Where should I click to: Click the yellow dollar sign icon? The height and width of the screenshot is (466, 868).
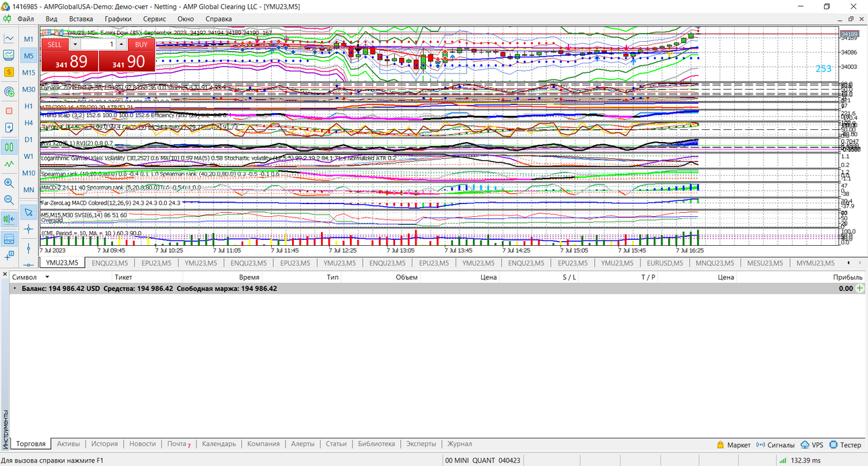9,72
